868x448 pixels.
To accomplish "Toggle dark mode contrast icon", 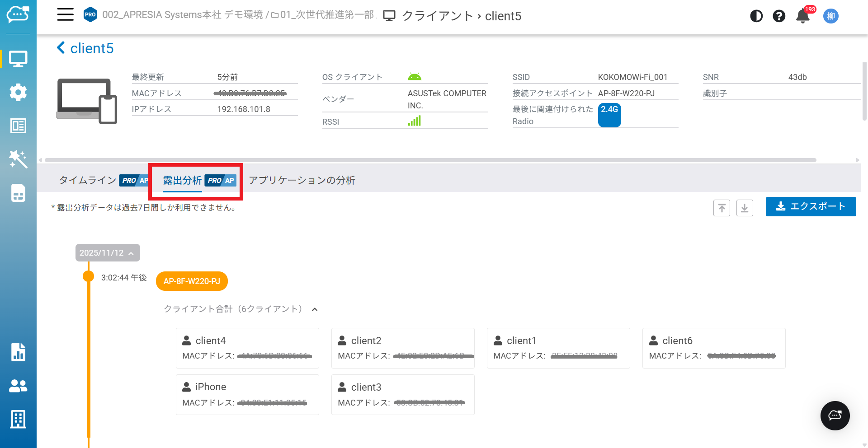I will point(756,16).
